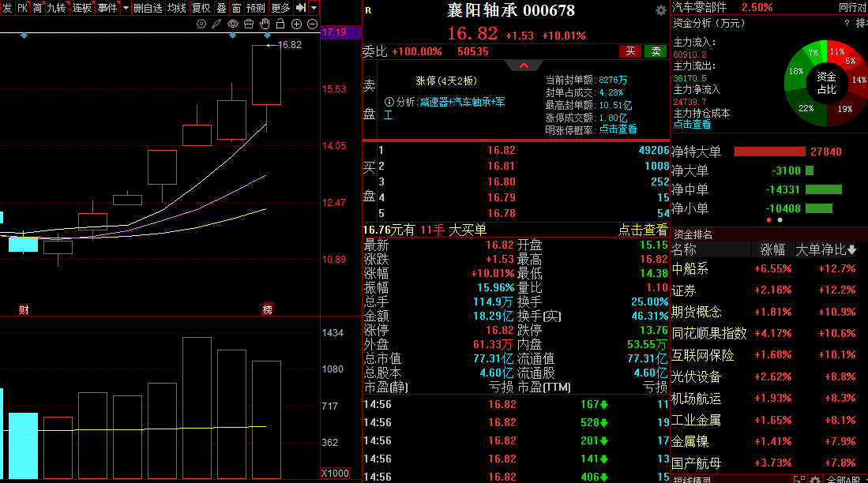This screenshot has width=868, height=483.
Task: Click the 榜 marker on the chart
Action: [268, 310]
